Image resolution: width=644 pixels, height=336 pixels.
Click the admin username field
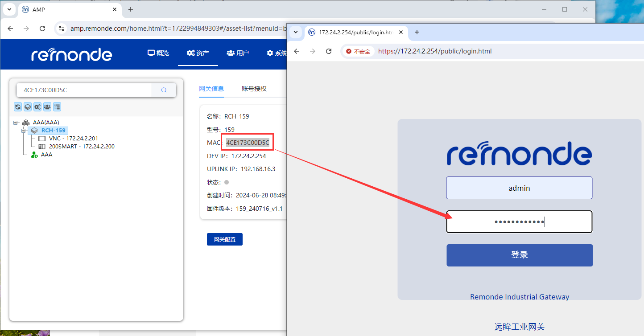tap(519, 188)
